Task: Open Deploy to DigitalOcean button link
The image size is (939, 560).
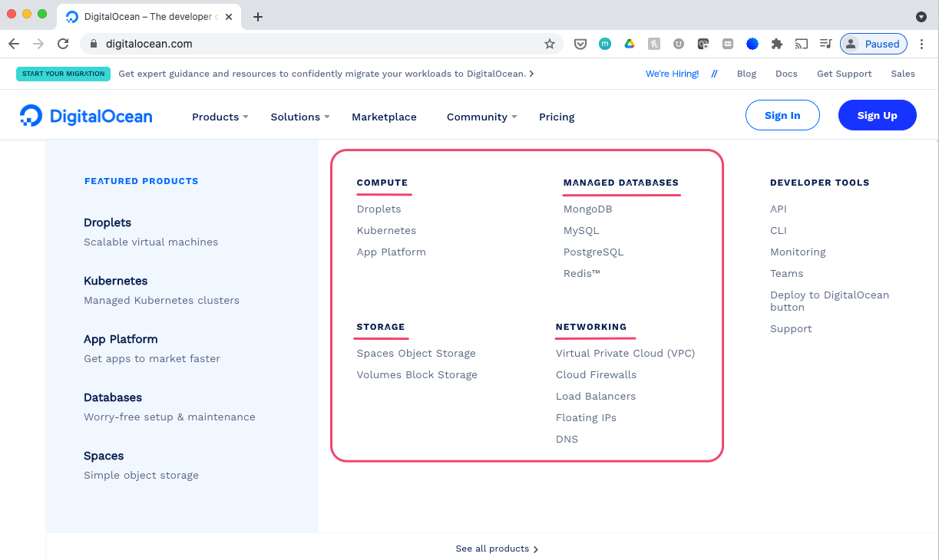Action: tap(829, 301)
